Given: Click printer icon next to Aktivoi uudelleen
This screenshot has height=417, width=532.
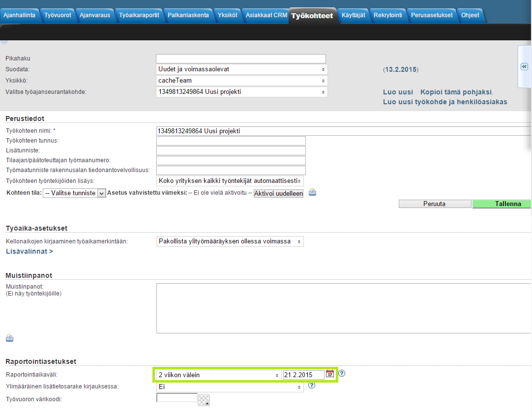Looking at the screenshot, I should tap(312, 193).
